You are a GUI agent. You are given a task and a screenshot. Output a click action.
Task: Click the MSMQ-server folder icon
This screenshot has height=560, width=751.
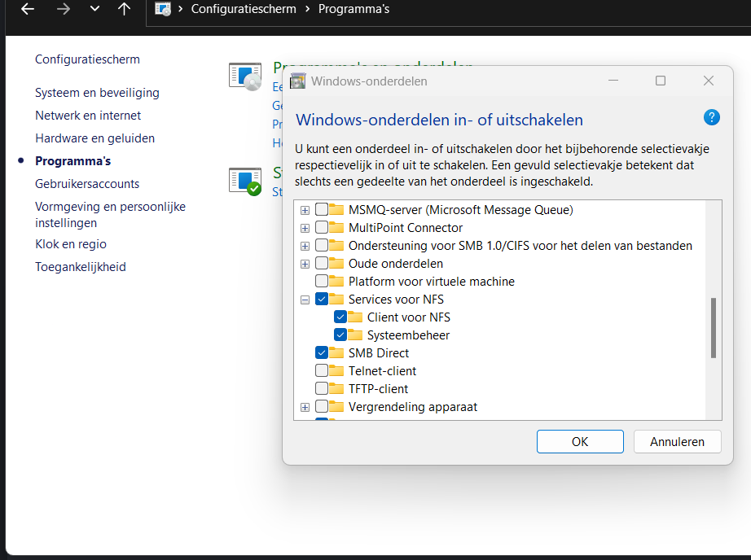336,209
